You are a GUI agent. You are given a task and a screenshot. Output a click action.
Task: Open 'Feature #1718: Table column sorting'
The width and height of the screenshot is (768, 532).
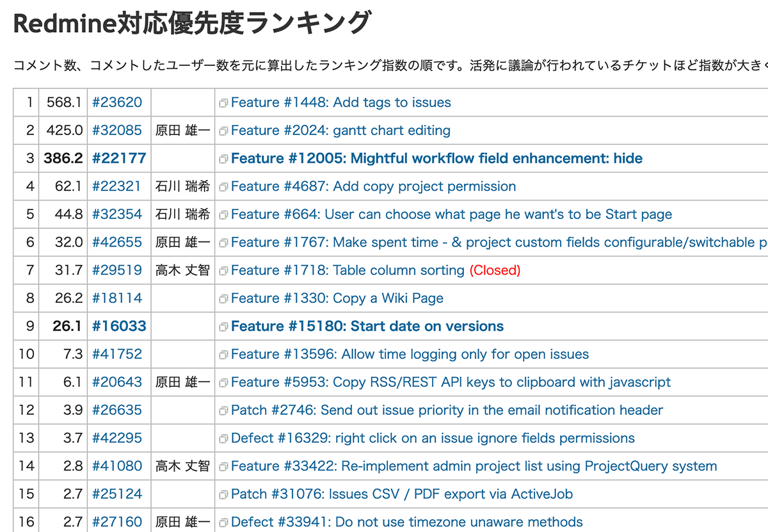click(348, 270)
